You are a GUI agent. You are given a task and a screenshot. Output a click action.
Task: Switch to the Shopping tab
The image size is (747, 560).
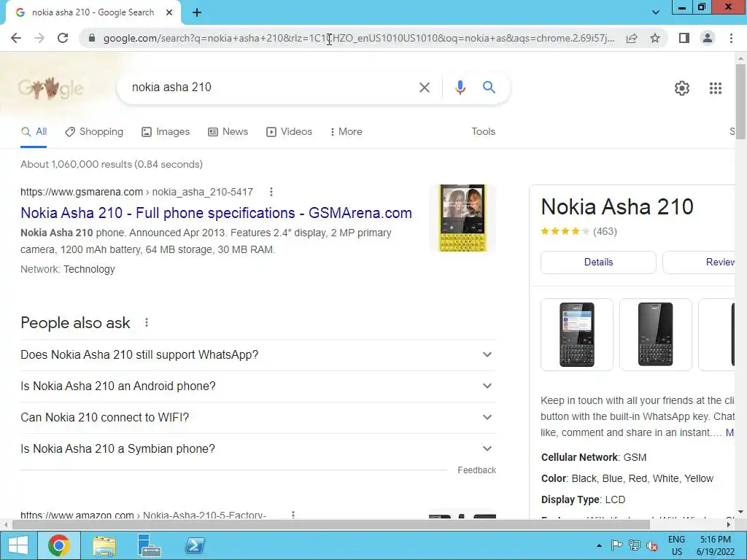94,132
